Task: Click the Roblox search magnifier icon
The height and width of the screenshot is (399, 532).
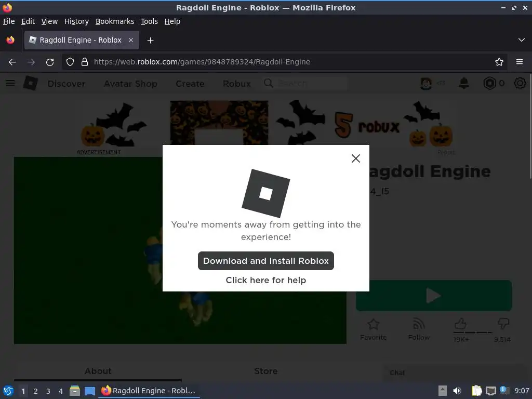Action: click(268, 83)
